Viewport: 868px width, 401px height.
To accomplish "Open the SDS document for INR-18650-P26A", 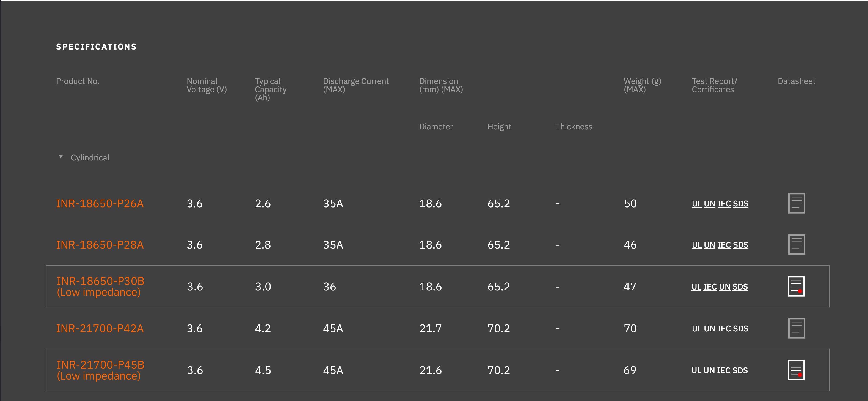I will [x=740, y=204].
